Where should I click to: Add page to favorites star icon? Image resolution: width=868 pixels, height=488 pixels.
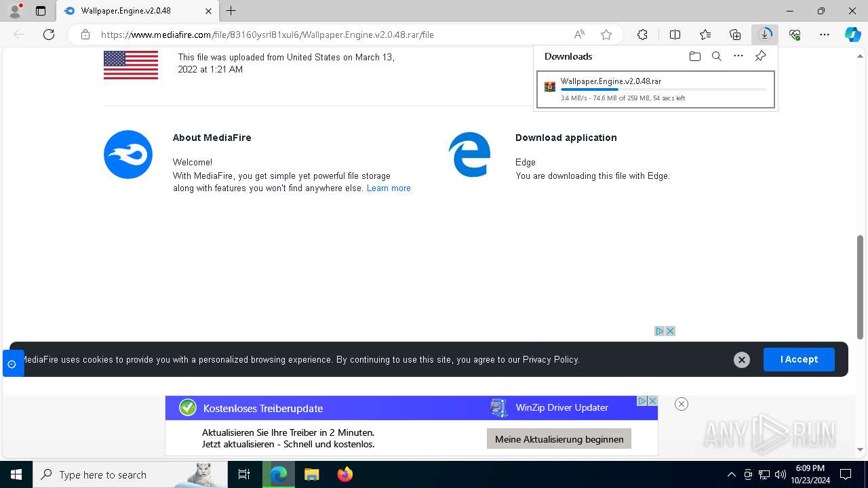click(606, 35)
